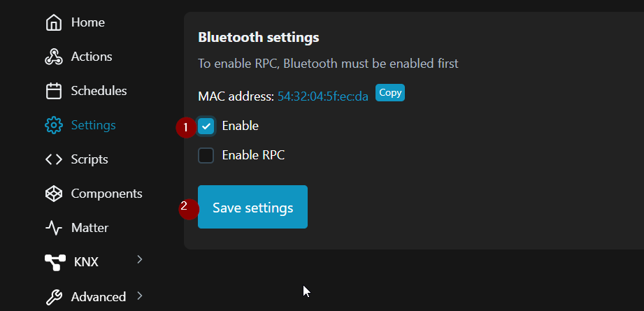Go to the Scripts menu item
The width and height of the screenshot is (644, 311).
click(90, 159)
